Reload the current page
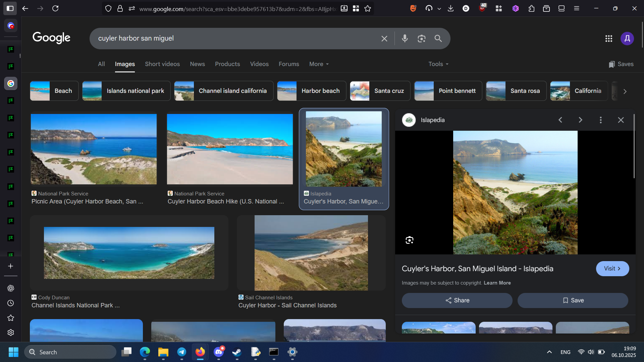The height and width of the screenshot is (362, 644). (x=55, y=8)
